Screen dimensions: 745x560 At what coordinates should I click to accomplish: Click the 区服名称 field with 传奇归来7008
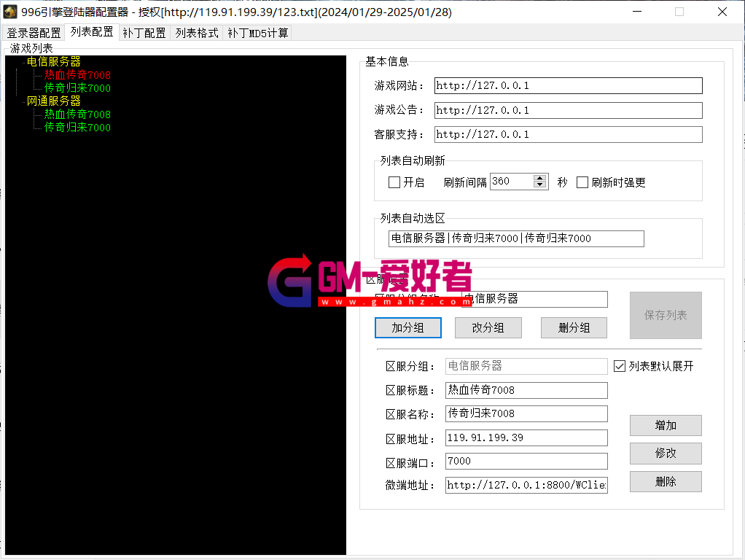pyautogui.click(x=526, y=413)
